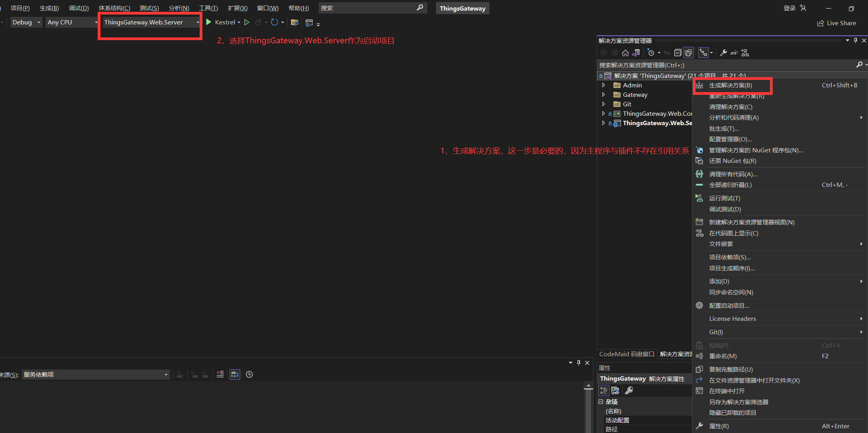Click the green Start Kestrel play icon
The width and height of the screenshot is (868, 433).
[x=209, y=22]
